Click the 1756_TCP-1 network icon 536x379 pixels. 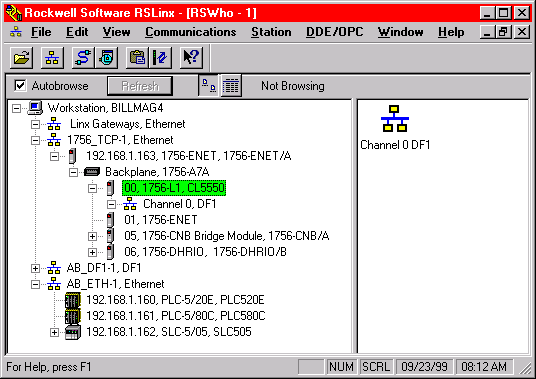54,140
